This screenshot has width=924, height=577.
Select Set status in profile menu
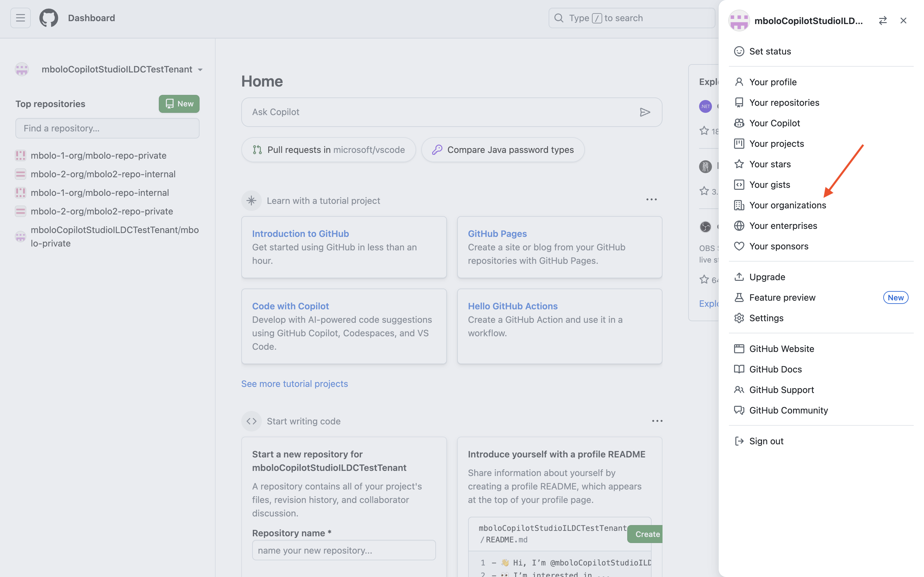[x=770, y=51]
